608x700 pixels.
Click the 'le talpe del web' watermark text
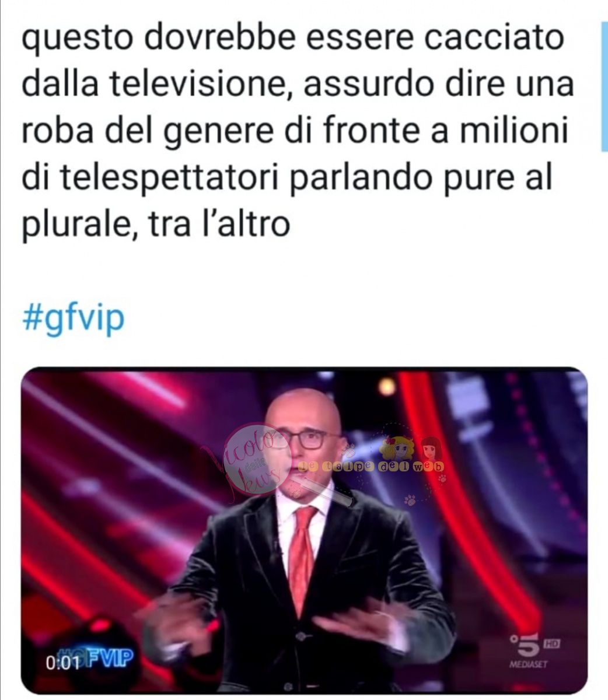tap(371, 466)
